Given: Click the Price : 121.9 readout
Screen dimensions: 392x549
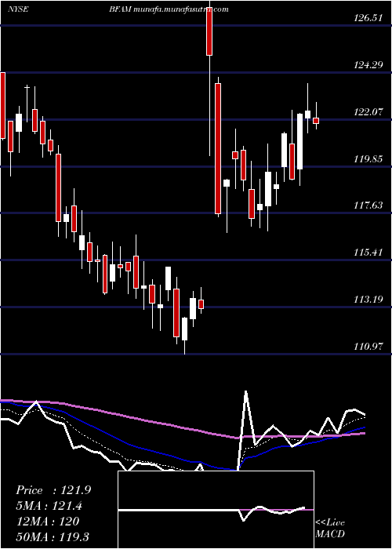Looking at the screenshot, I should [x=53, y=490].
